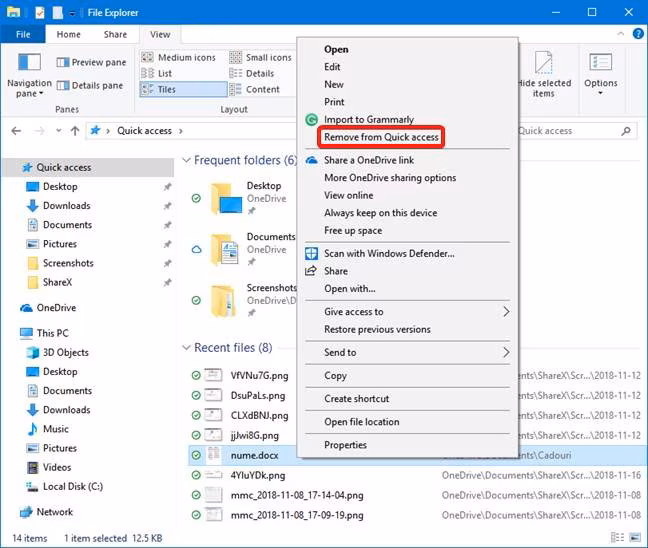Click Import to Grammarly menu entry
This screenshot has width=648, height=548.
(407, 119)
